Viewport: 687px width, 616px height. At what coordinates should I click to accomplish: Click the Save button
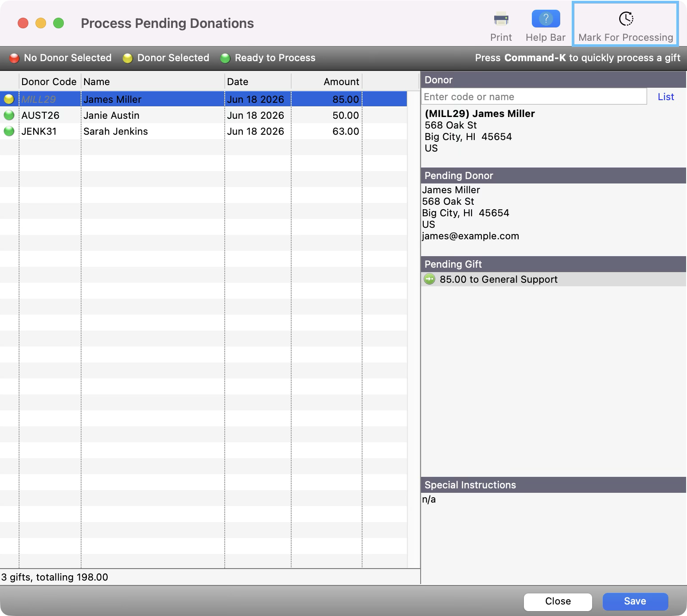[x=635, y=601]
